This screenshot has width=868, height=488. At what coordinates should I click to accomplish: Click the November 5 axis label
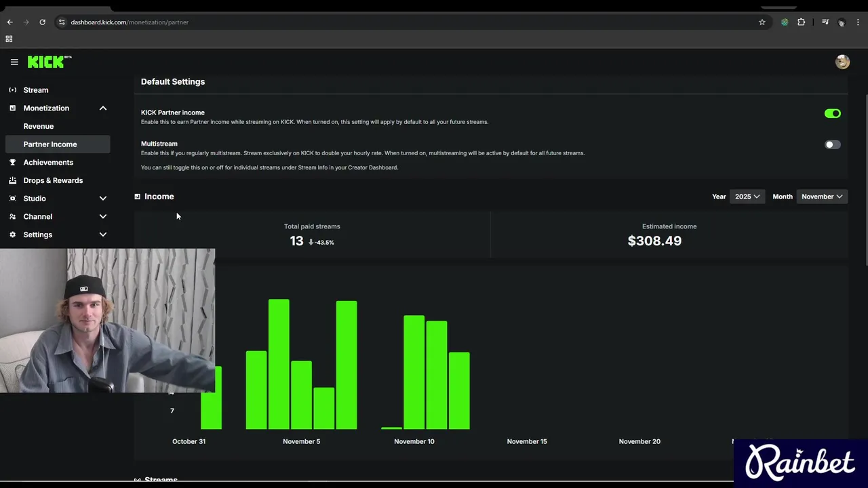(302, 441)
